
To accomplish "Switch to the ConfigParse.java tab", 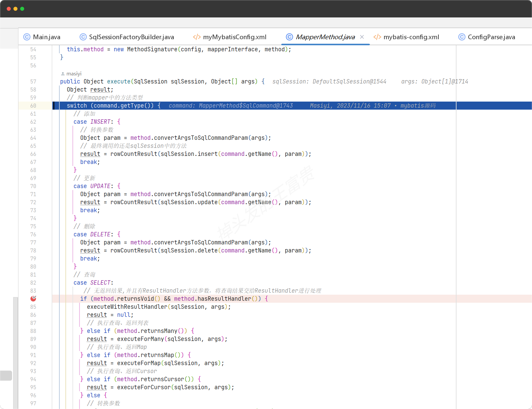I will (x=487, y=37).
